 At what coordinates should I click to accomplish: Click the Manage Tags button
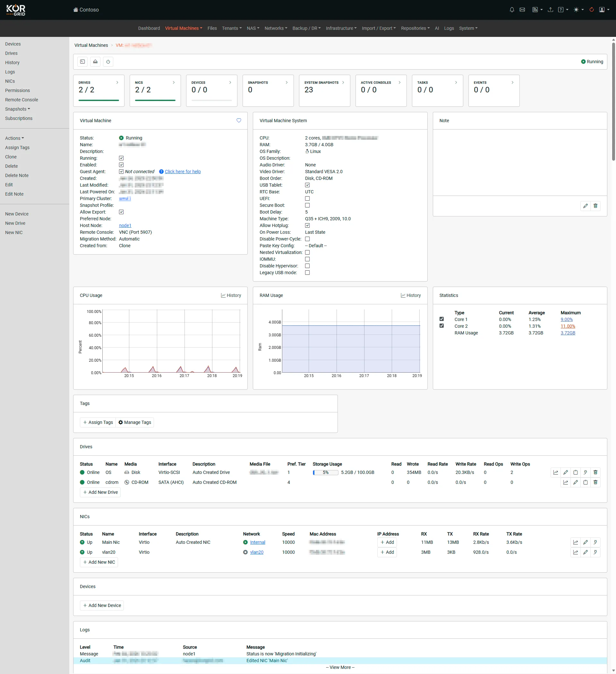[x=134, y=422]
